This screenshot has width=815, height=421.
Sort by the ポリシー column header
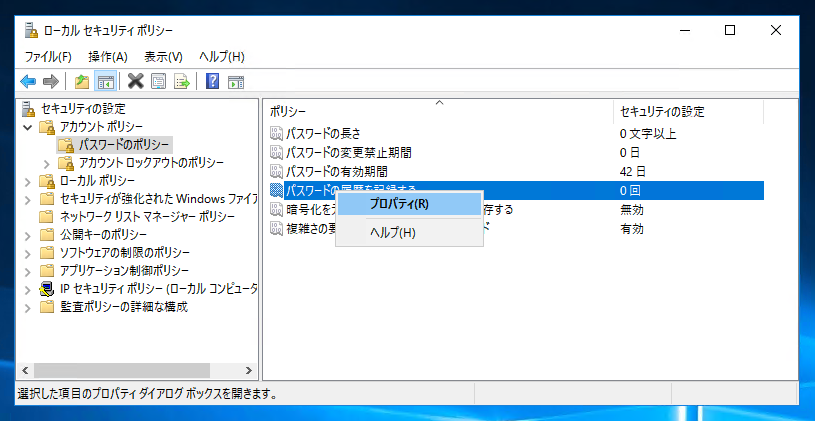(x=439, y=111)
